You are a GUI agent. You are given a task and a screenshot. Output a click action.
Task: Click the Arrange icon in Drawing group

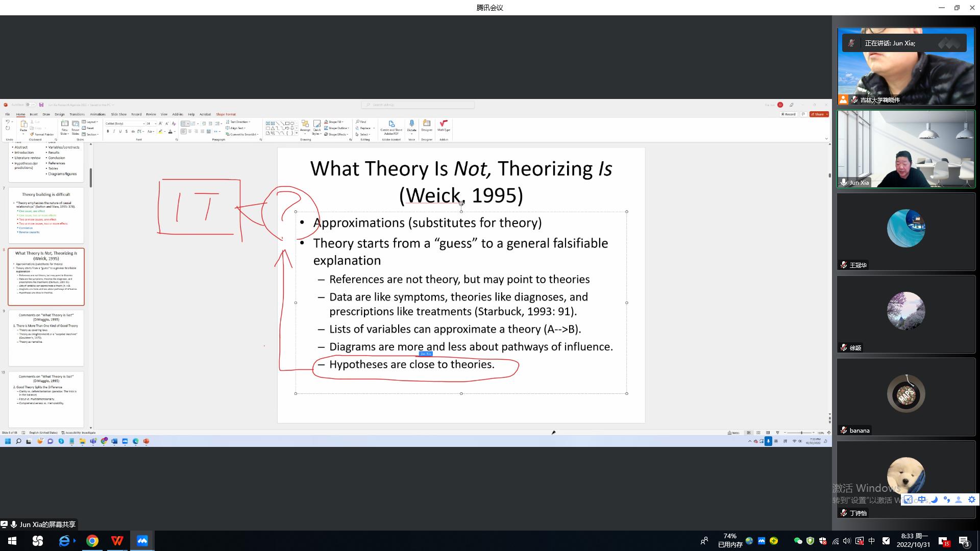click(x=305, y=124)
